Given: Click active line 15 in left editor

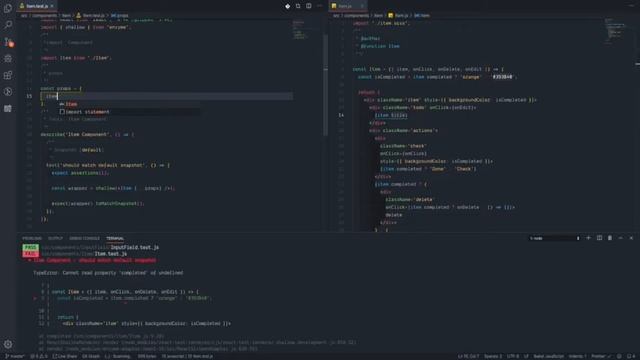Looking at the screenshot, I should click(x=167, y=96).
